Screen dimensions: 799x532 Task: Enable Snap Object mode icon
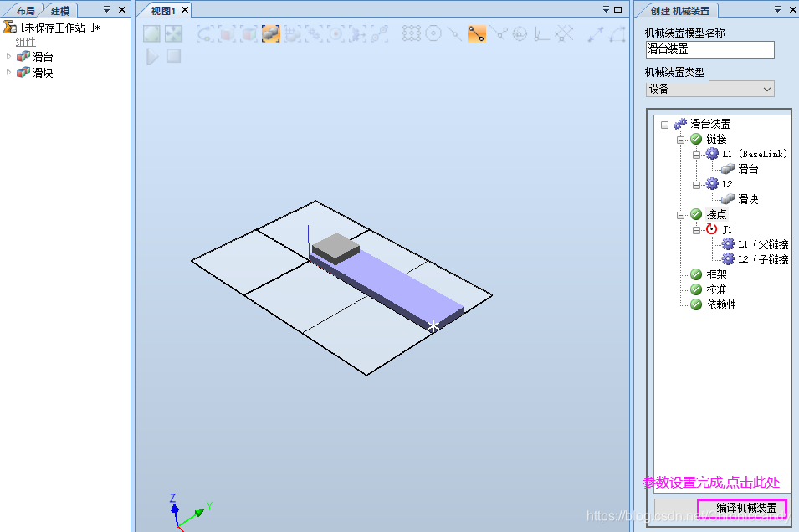[x=412, y=34]
